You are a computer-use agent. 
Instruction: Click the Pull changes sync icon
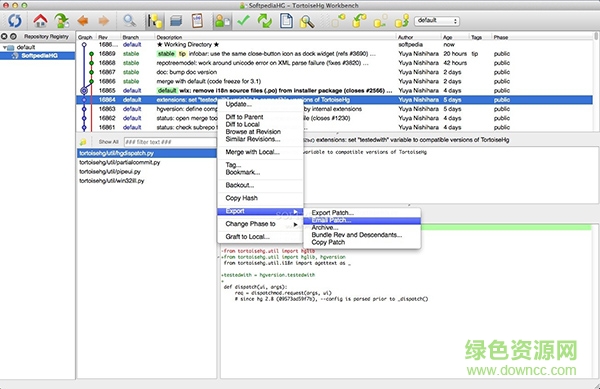359,21
